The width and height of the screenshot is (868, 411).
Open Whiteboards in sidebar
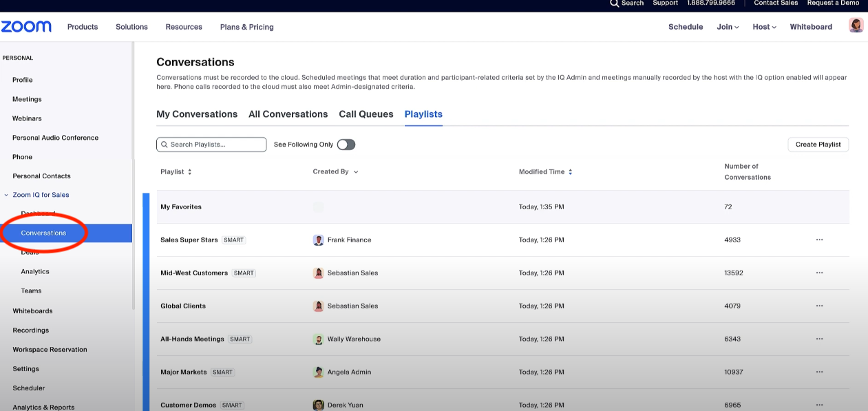pos(32,311)
